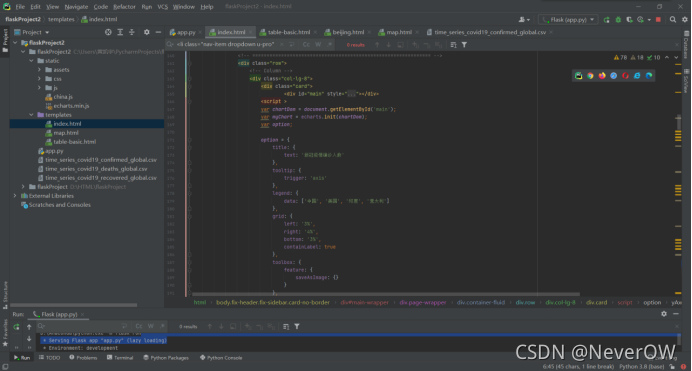Rerun Flask app from top toolbar
692x371 pixels.
click(606, 20)
